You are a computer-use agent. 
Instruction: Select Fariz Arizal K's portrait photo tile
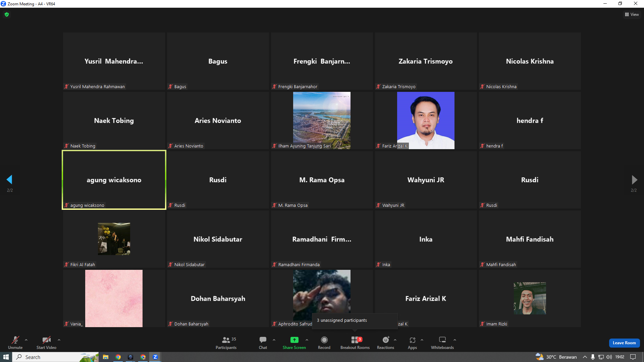pyautogui.click(x=426, y=120)
